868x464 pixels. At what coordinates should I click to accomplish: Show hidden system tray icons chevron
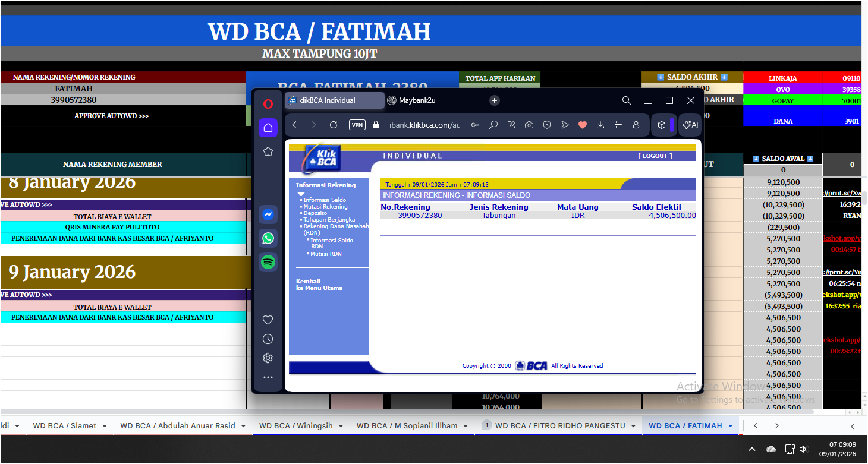tap(752, 449)
